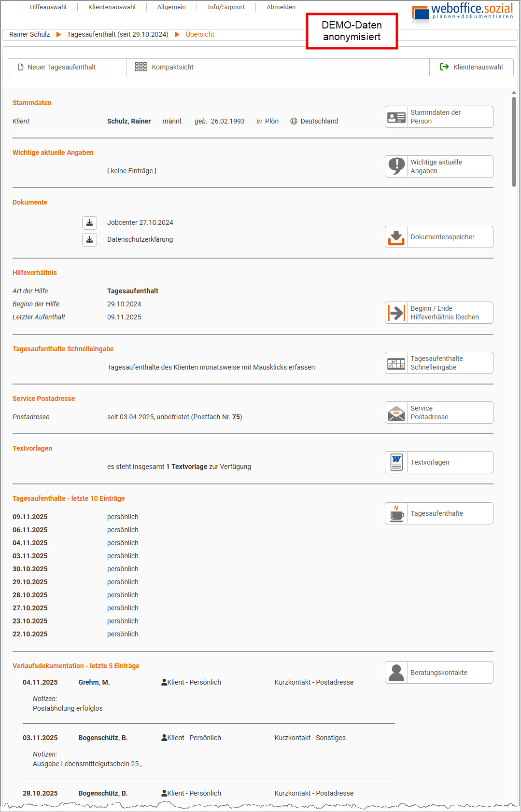Create a Neuer Tagesaufenthalt
The width and height of the screenshot is (521, 812).
coord(57,68)
